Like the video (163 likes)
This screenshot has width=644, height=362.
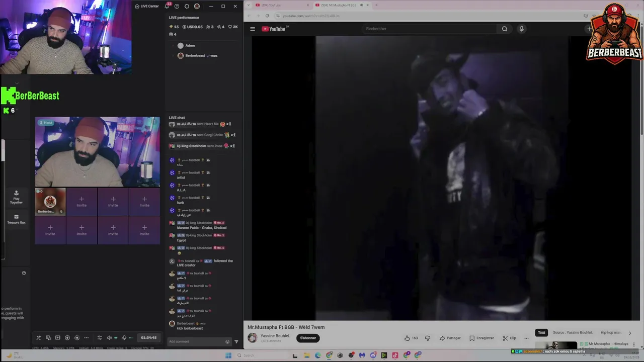411,338
